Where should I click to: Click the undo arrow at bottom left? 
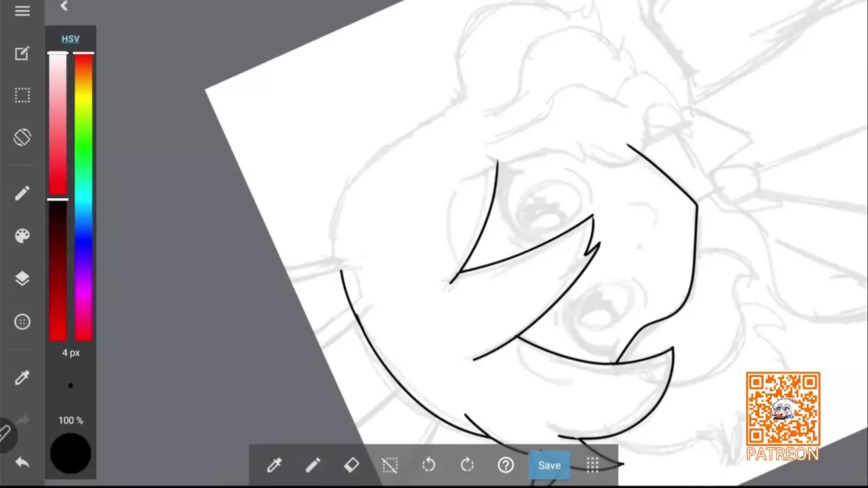(22, 462)
